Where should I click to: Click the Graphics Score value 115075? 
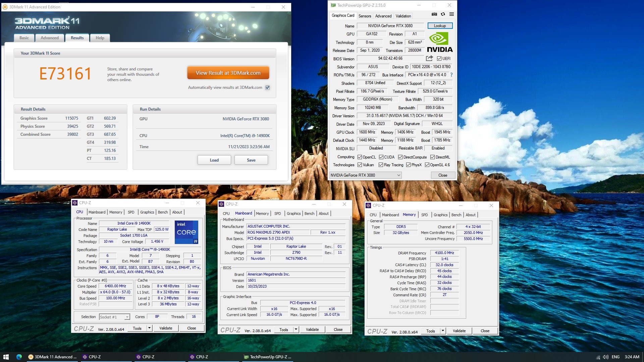click(x=71, y=118)
